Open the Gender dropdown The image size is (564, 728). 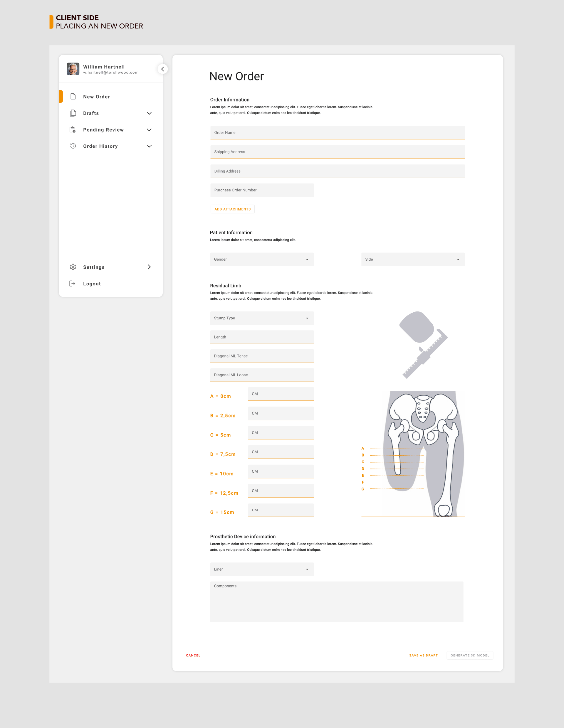[262, 259]
